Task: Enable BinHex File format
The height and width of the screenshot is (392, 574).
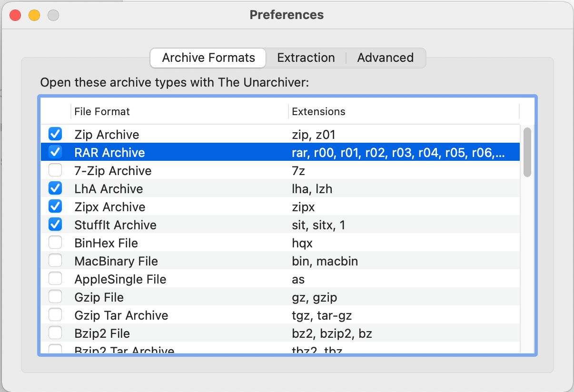Action: point(55,242)
